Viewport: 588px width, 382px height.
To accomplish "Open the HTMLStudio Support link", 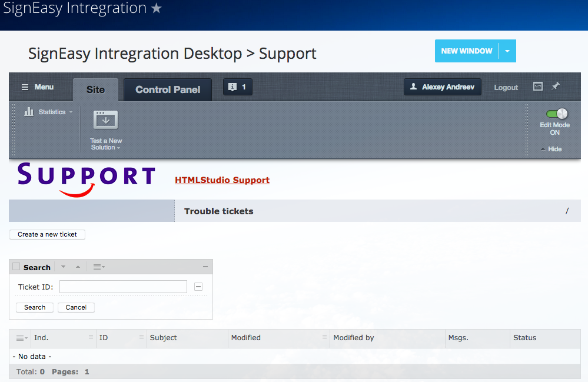I will pos(222,180).
